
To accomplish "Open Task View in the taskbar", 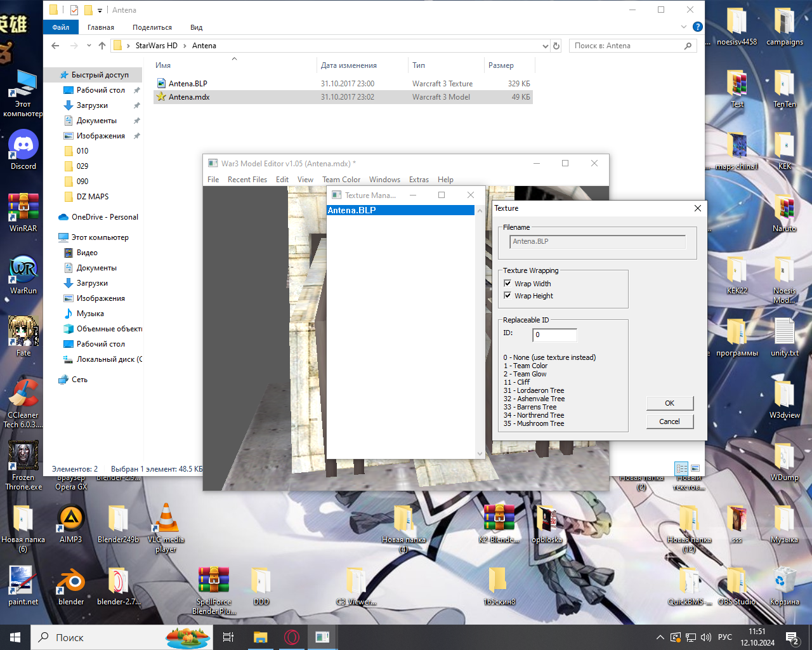I will coord(228,637).
